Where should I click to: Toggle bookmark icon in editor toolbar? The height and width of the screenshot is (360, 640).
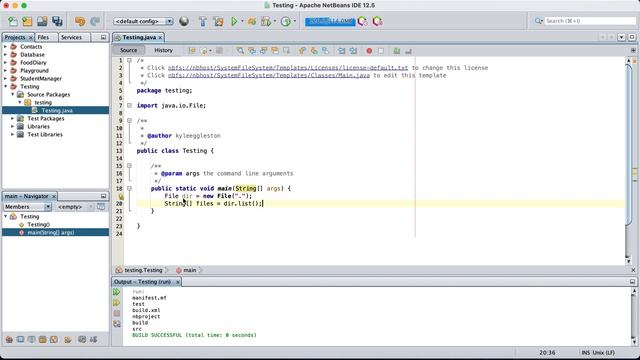pyautogui.click(x=325, y=51)
